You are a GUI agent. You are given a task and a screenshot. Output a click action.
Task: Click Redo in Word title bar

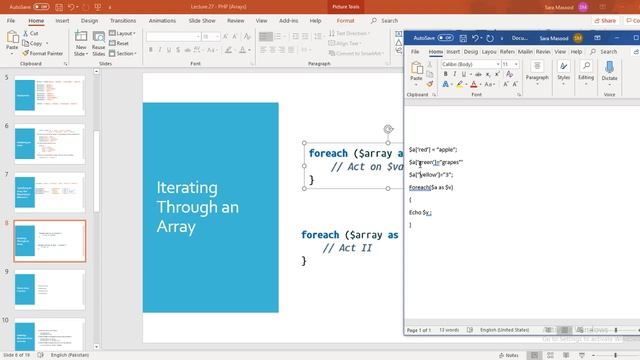[490, 38]
